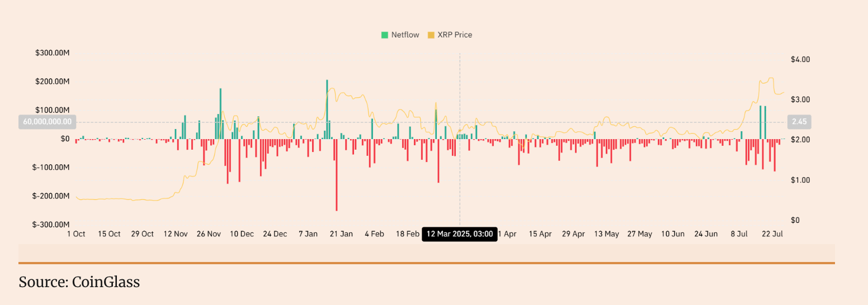
Task: Click the yellow XRP Price legend swatch
Action: coord(431,35)
